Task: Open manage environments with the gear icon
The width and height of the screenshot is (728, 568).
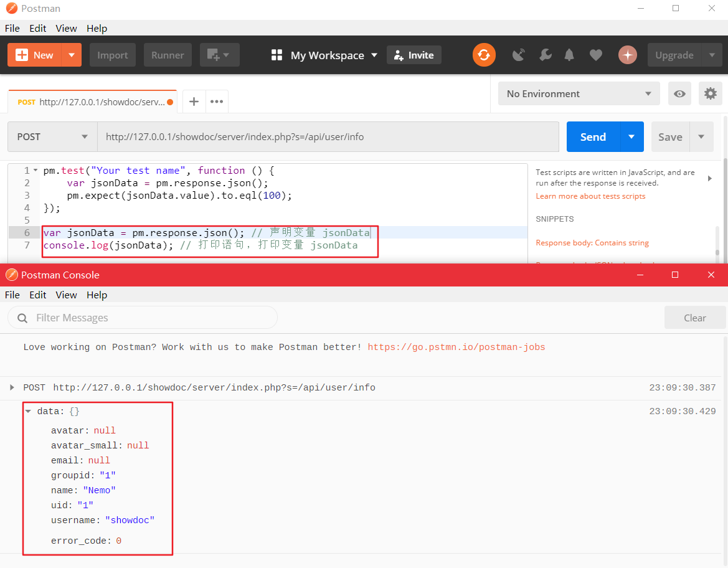Action: [710, 93]
